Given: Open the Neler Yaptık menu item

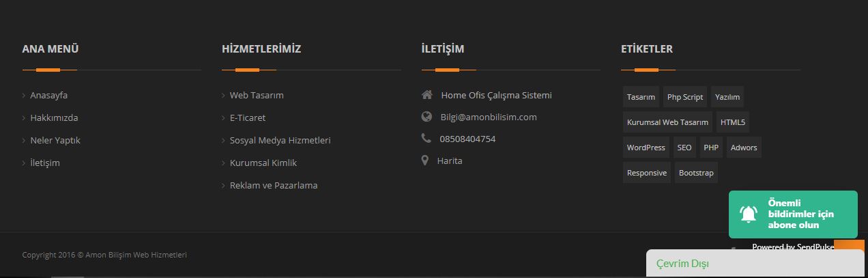Looking at the screenshot, I should pyautogui.click(x=55, y=140).
